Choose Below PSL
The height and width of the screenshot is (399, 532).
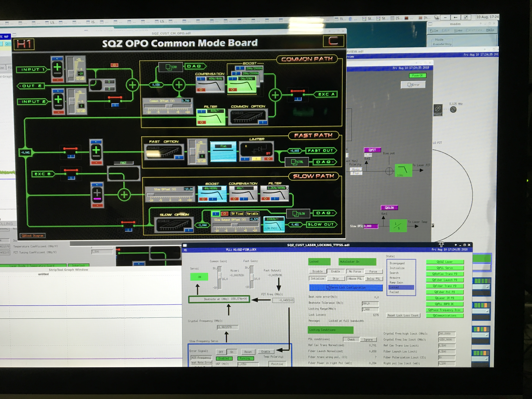374,279
